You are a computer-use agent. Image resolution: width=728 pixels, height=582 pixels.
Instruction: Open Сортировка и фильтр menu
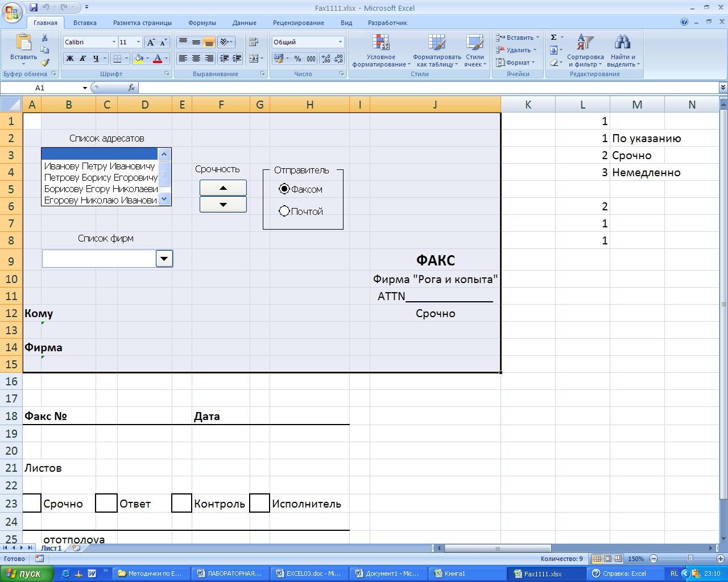(x=585, y=50)
